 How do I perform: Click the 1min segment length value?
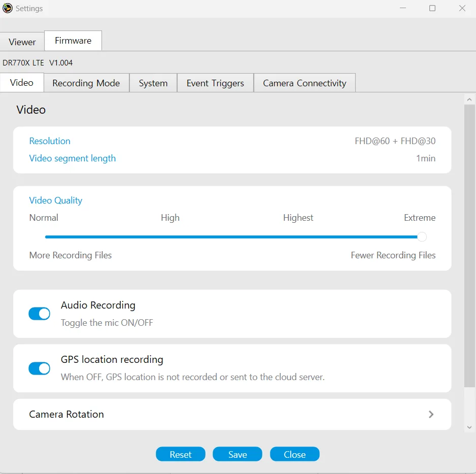tap(426, 158)
